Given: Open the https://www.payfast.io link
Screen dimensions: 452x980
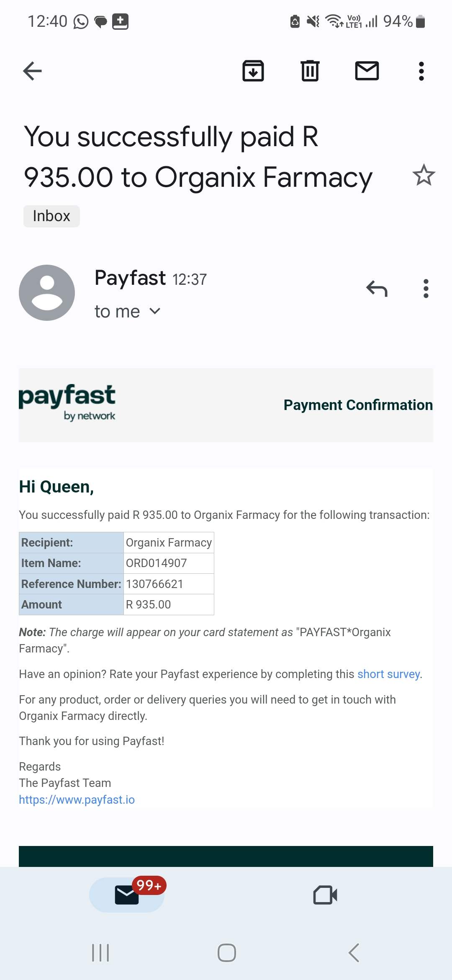Looking at the screenshot, I should [x=77, y=799].
